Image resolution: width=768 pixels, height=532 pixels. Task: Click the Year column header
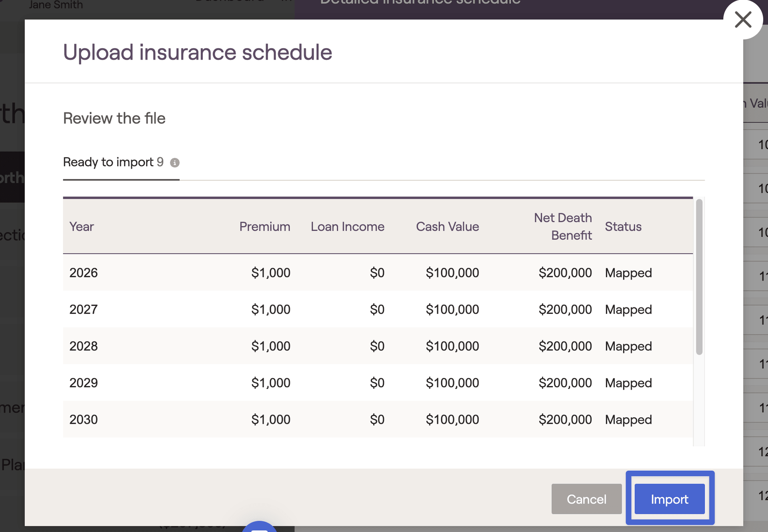coord(82,227)
